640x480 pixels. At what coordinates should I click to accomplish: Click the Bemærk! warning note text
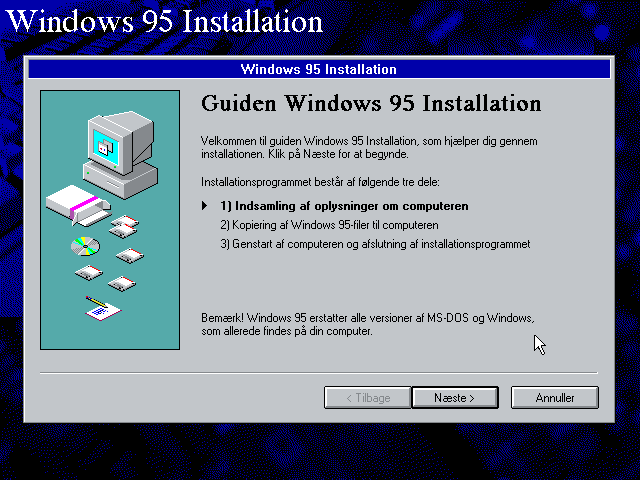coord(368,324)
